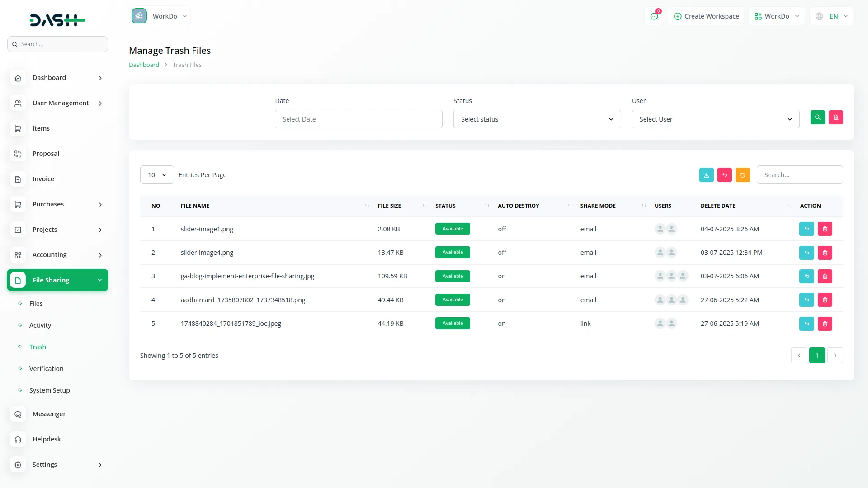
Task: Click the Create Workspace button
Action: pos(706,16)
